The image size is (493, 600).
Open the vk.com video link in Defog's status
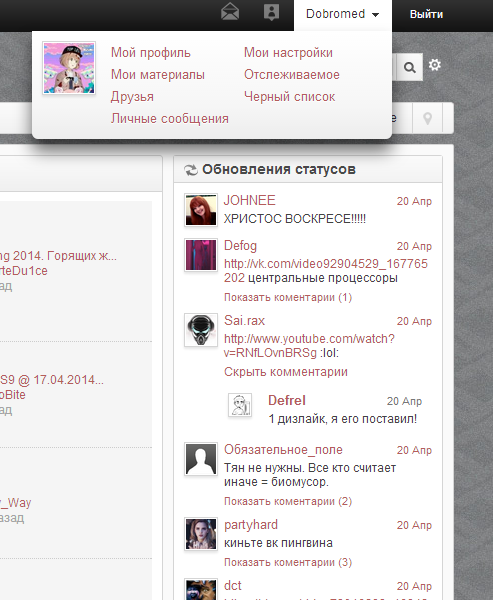325,271
